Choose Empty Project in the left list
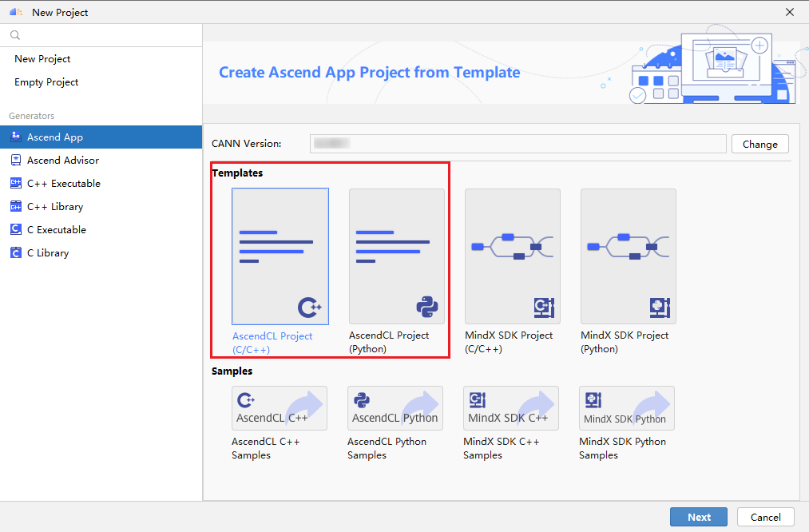This screenshot has height=532, width=809. tap(101, 82)
